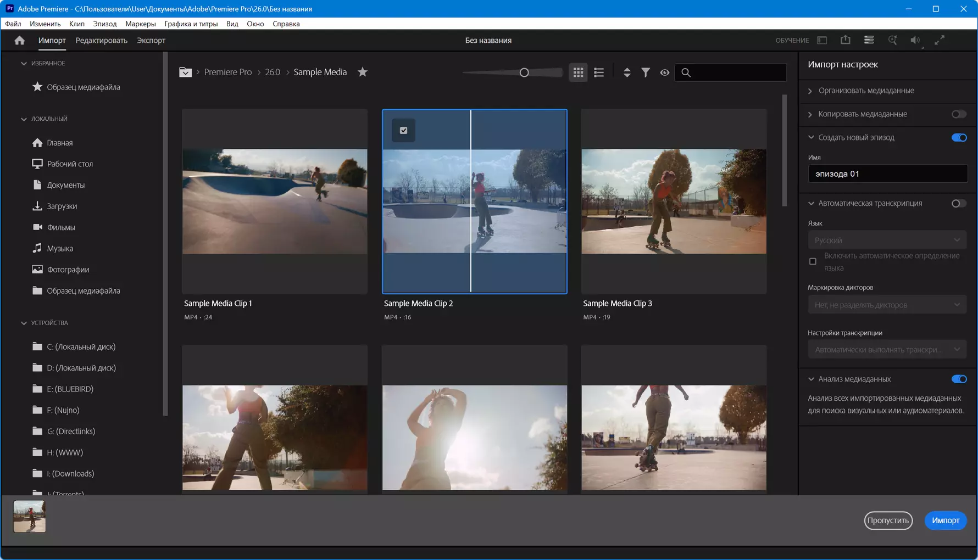This screenshot has width=978, height=560.
Task: Add Sample Media folder to favorites star
Action: (x=363, y=72)
